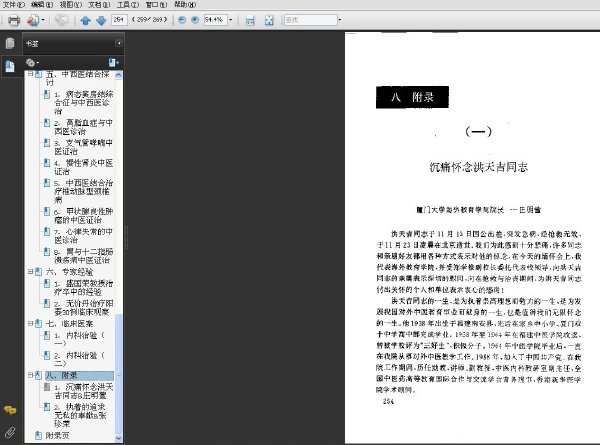Click the navigation pane divider grip handle
This screenshot has width=600, height=445.
tap(126, 237)
